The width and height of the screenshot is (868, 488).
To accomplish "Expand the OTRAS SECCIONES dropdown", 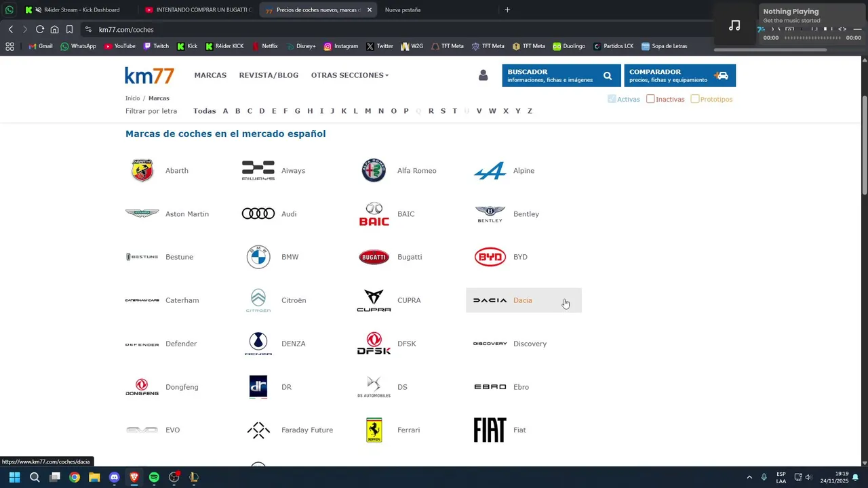I will (x=350, y=75).
